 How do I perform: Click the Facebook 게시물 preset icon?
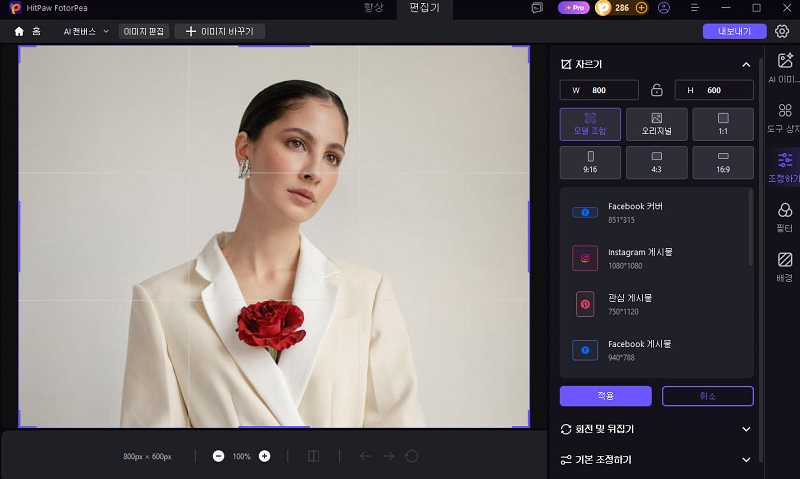(x=585, y=350)
